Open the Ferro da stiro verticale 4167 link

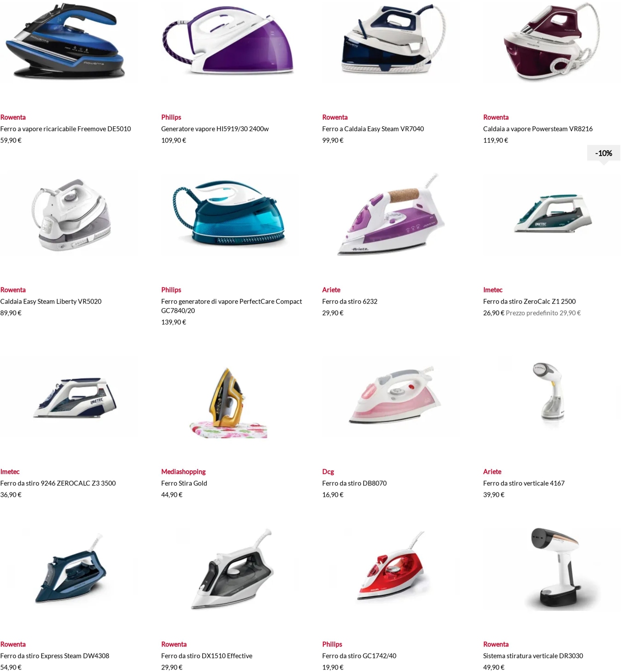point(524,483)
